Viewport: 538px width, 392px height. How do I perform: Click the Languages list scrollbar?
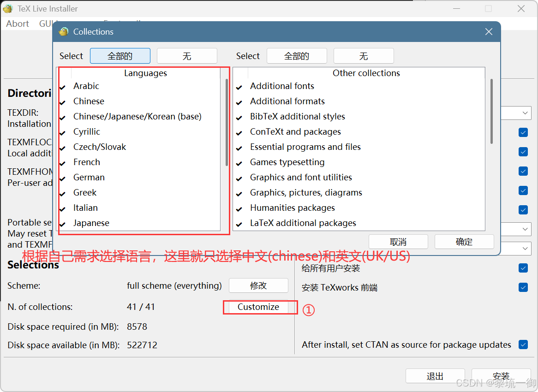pyautogui.click(x=227, y=123)
